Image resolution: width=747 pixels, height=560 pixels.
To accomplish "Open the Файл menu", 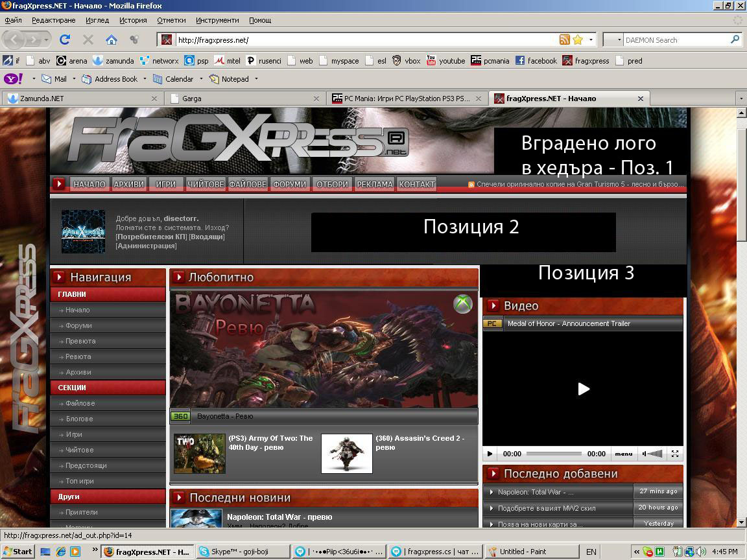I will [x=14, y=20].
